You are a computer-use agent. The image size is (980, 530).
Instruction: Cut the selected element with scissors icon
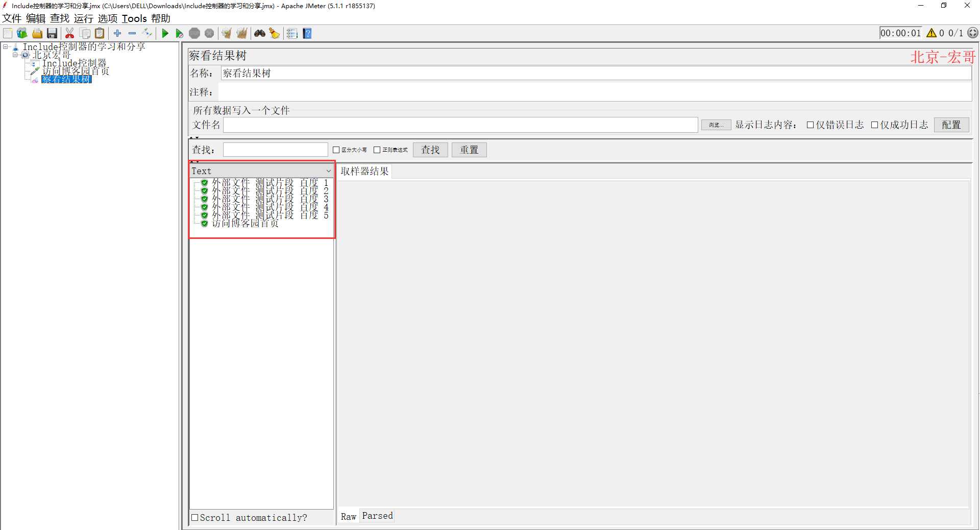(69, 34)
